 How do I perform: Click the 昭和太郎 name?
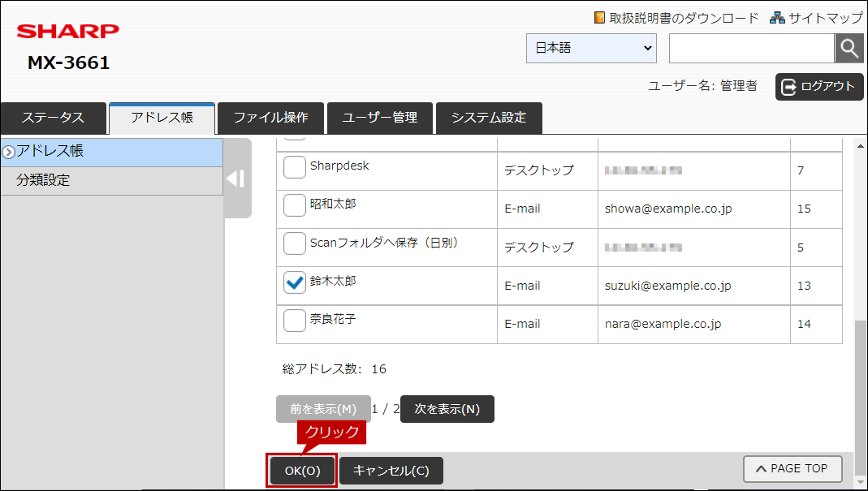(x=333, y=204)
